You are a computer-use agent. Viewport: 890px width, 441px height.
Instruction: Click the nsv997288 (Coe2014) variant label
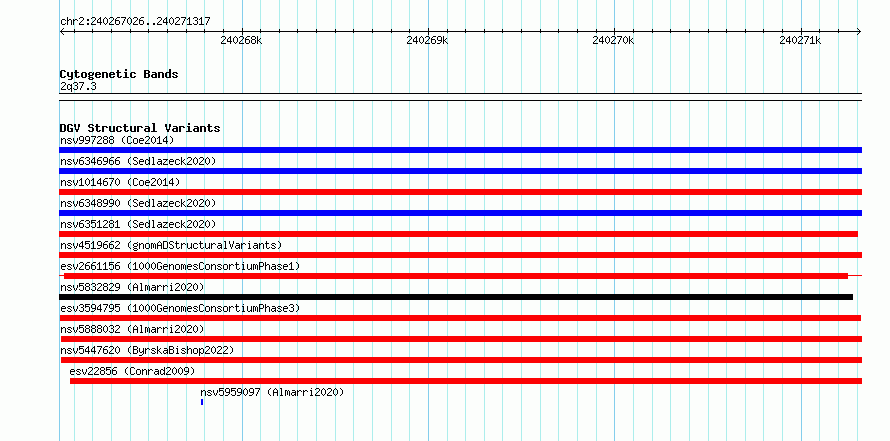point(117,140)
